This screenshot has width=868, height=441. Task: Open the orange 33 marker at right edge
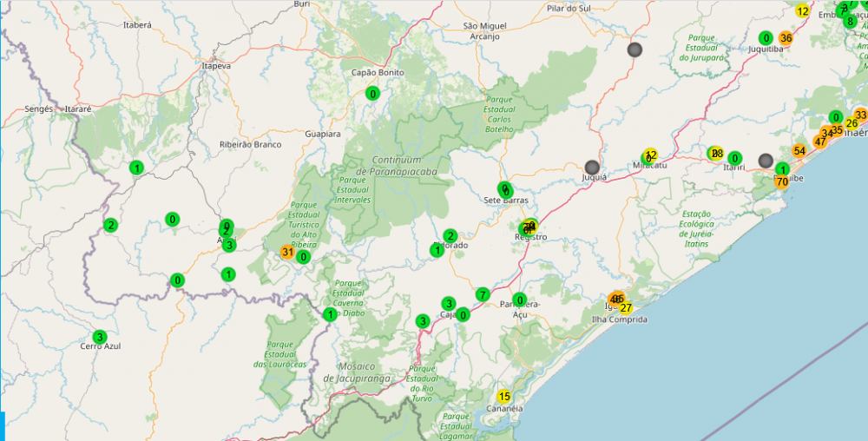click(860, 115)
